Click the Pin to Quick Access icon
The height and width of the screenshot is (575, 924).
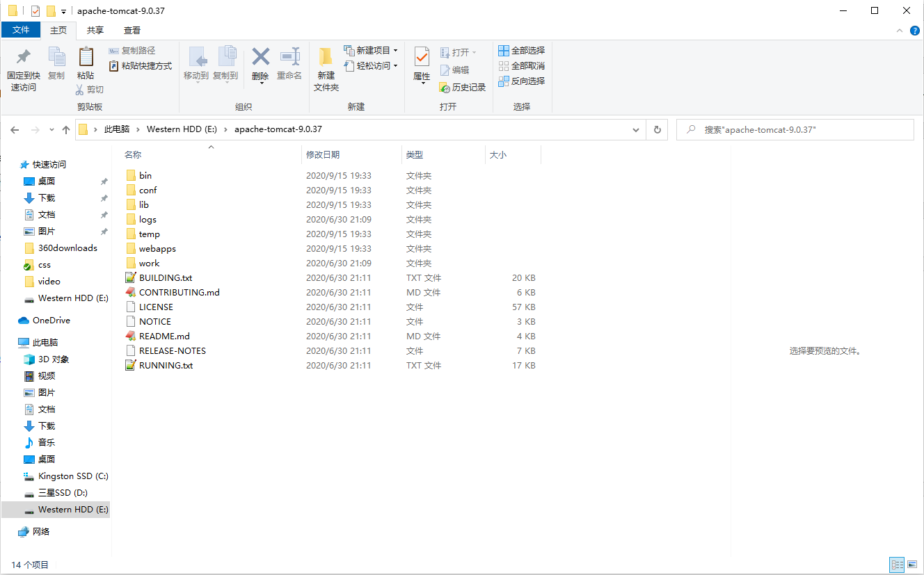[23, 57]
